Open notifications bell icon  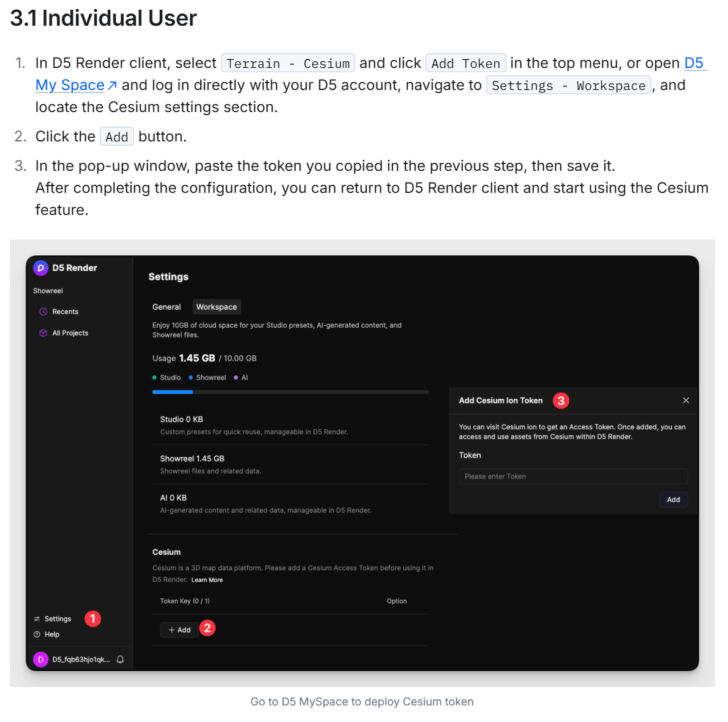point(121,660)
